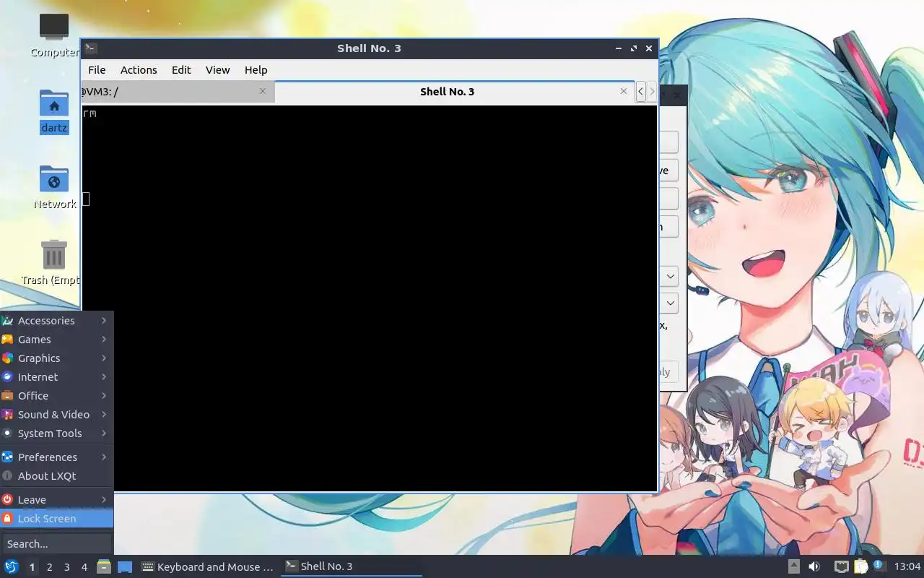
Task: Open the View menu in the terminal
Action: (x=217, y=70)
